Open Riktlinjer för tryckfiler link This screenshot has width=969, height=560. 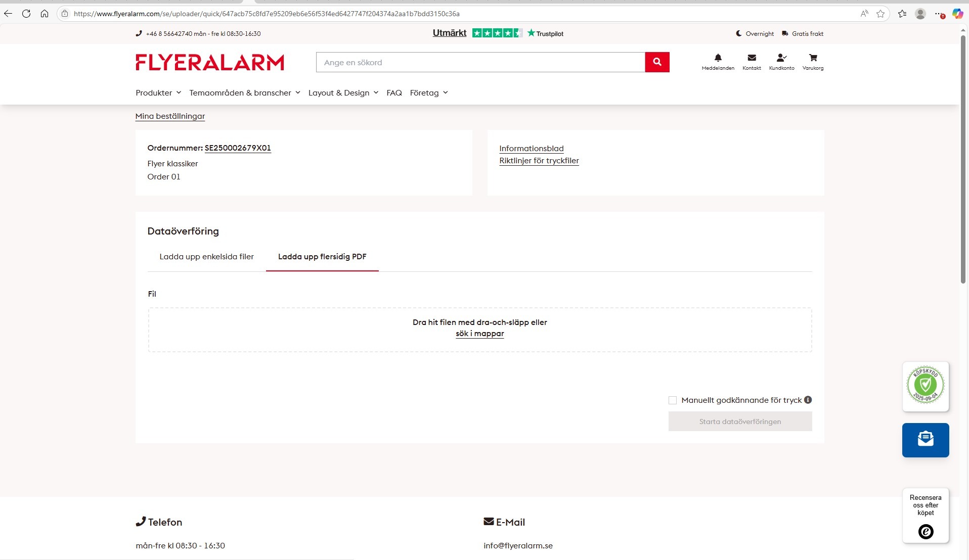click(539, 161)
